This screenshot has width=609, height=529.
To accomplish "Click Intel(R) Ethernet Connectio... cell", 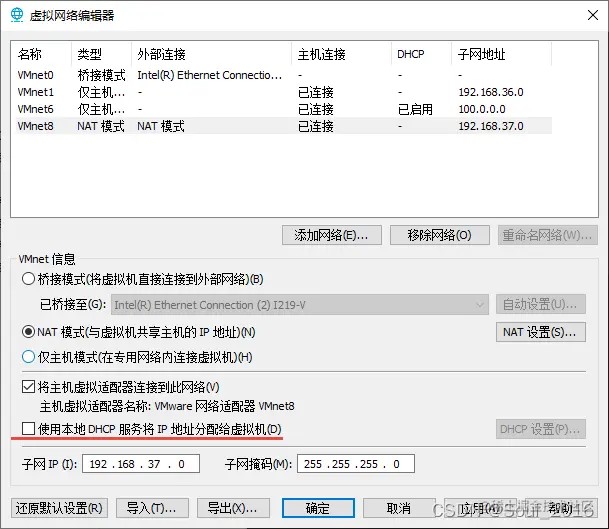I will 209,75.
